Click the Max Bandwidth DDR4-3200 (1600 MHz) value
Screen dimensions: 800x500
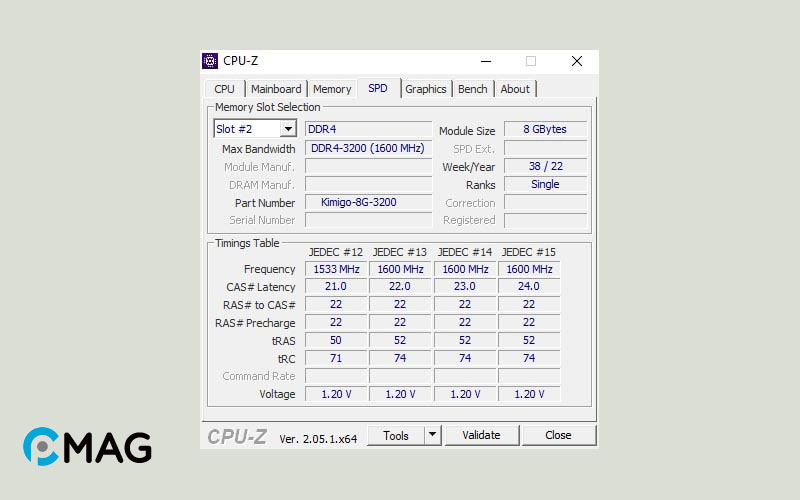point(368,148)
